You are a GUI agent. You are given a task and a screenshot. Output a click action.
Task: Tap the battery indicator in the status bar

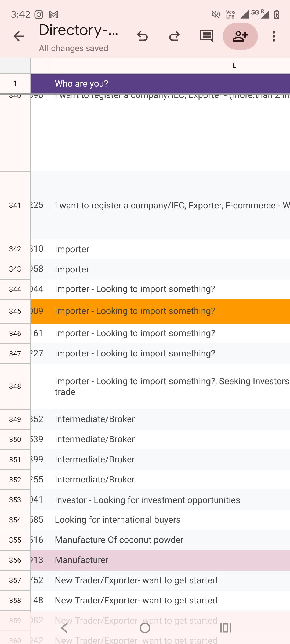point(277,14)
